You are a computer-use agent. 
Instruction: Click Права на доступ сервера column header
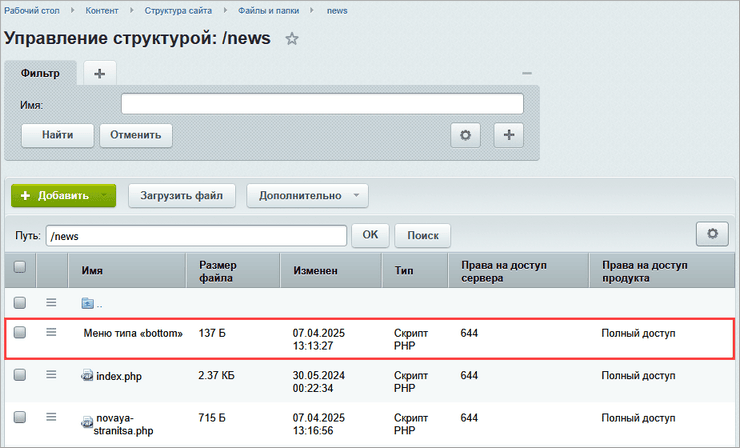coord(504,271)
